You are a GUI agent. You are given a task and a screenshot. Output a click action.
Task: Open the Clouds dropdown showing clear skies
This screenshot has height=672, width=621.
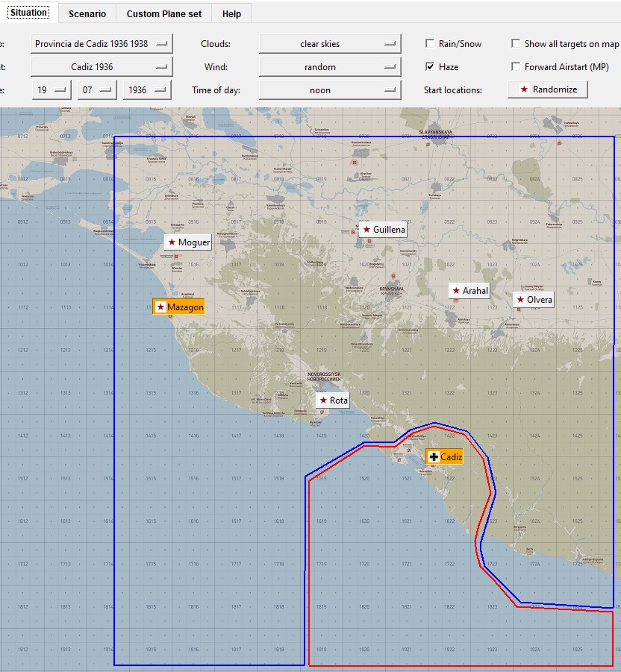coord(330,44)
